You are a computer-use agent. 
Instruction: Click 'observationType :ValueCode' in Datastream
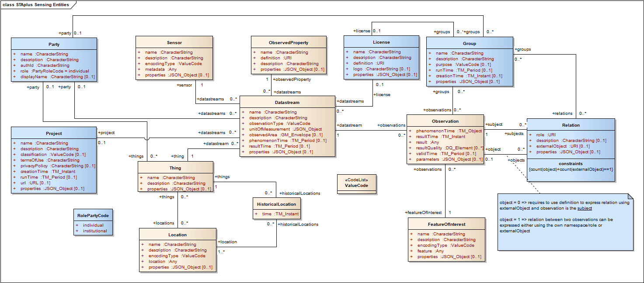(280, 124)
